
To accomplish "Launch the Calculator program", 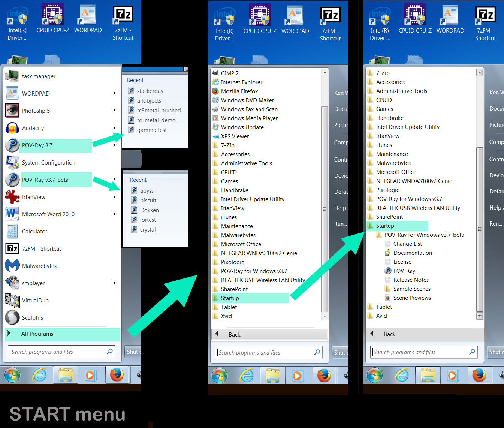I will (x=34, y=232).
